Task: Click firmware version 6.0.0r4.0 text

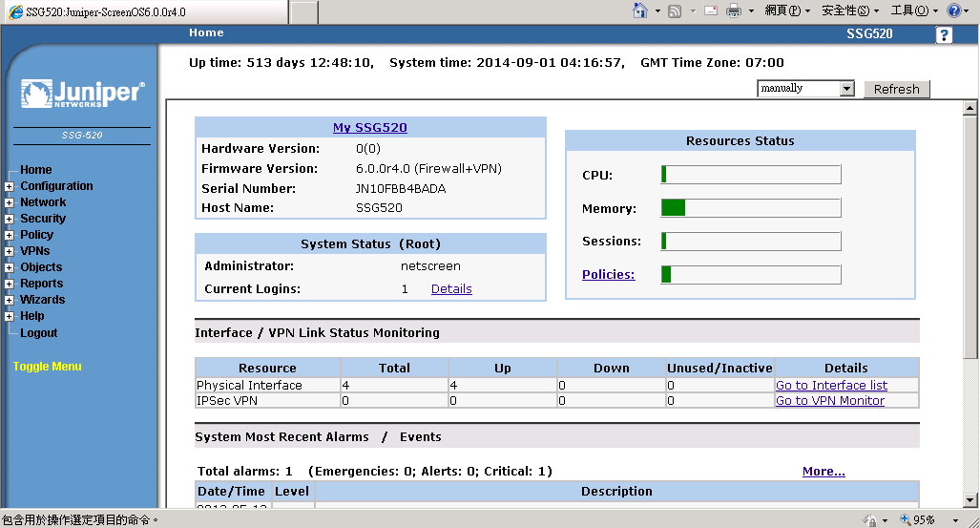Action: tap(428, 169)
